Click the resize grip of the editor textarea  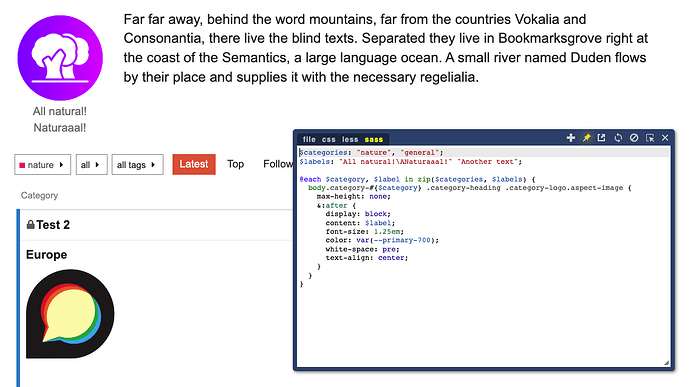click(666, 362)
